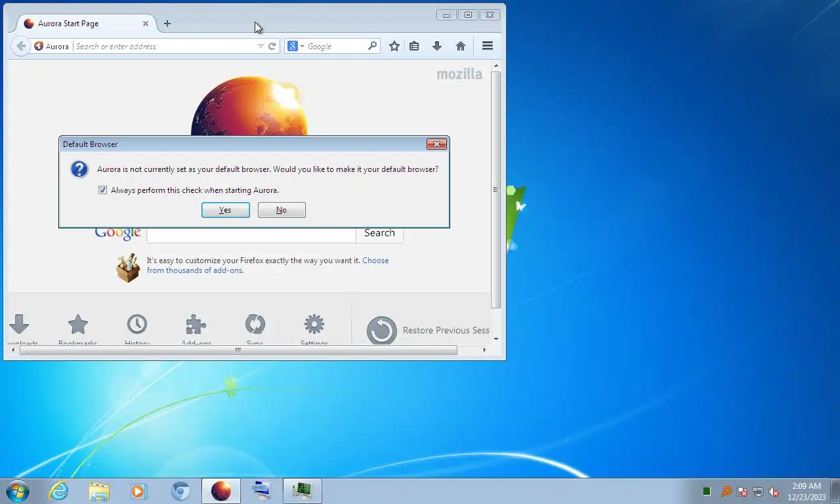Click the Settings gear icon on start page
Viewport: 840px width, 504px height.
pos(314,324)
